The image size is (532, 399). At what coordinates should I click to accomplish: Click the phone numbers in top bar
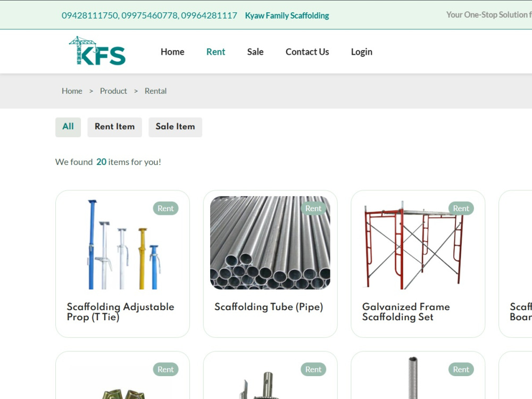149,15
